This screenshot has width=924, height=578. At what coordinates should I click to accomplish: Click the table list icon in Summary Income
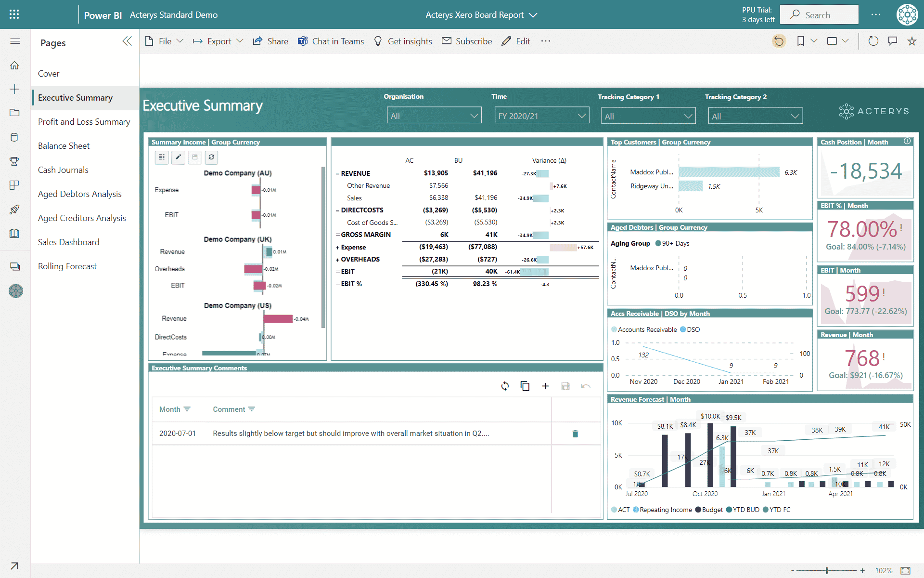[162, 157]
